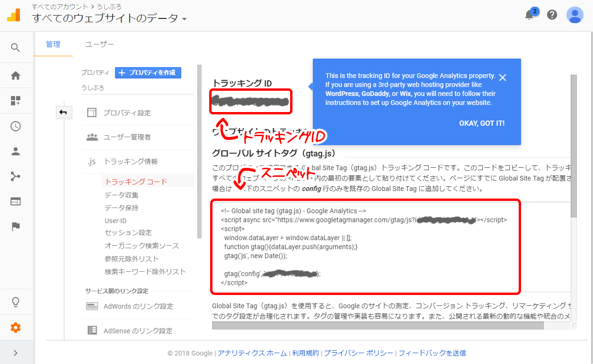Select セッション設定 submenu item

tap(128, 233)
